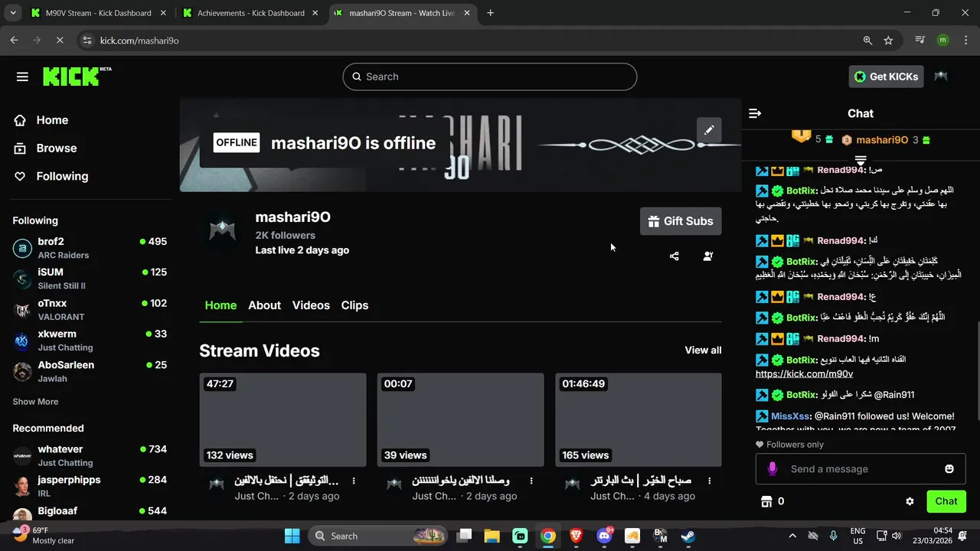
Task: Open the emoji picker in chat
Action: (x=949, y=469)
